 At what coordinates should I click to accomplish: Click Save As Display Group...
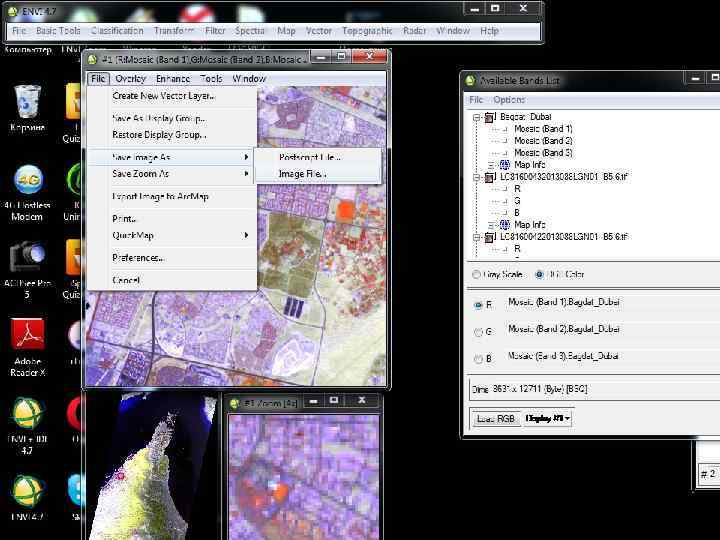click(170, 118)
